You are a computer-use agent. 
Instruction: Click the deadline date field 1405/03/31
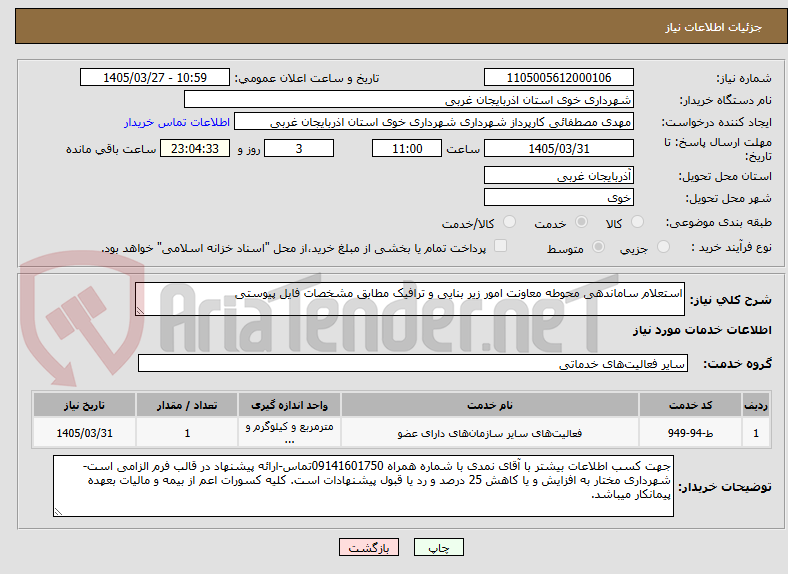558,148
